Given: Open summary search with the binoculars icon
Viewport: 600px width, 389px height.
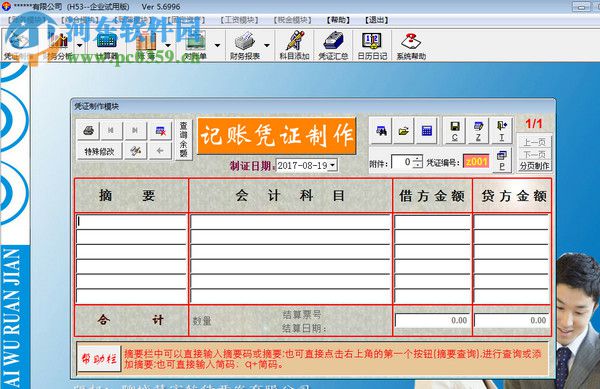Looking at the screenshot, I should pyautogui.click(x=381, y=131).
